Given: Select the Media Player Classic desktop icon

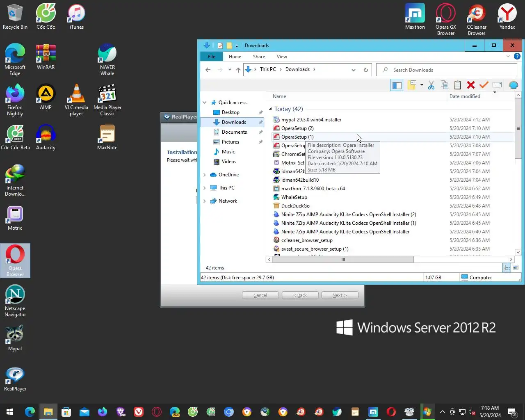Looking at the screenshot, I should (x=107, y=100).
